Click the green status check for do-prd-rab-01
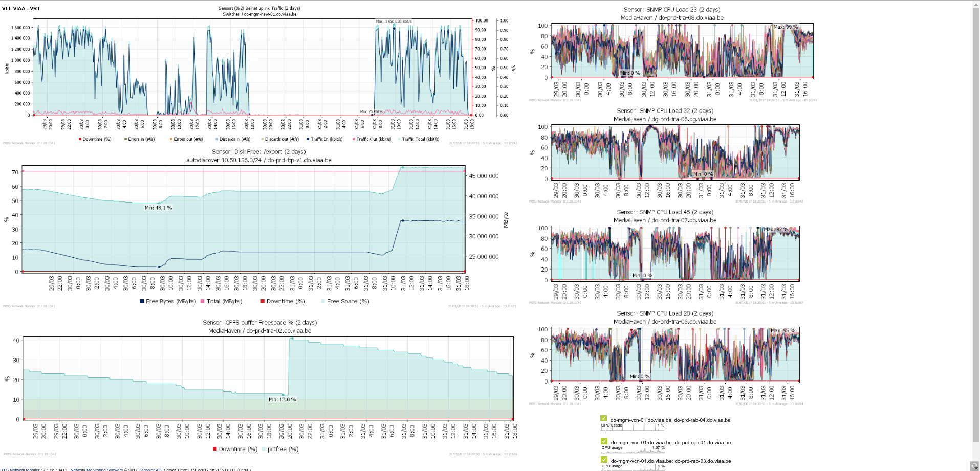 point(604,441)
